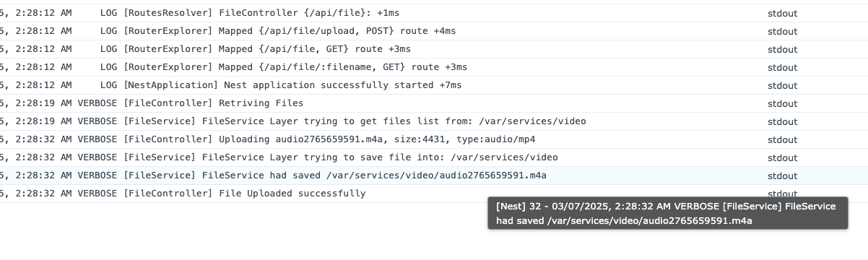Image resolution: width=868 pixels, height=260 pixels.
Task: Click the tooltip showing the full Nest log message
Action: click(x=667, y=213)
